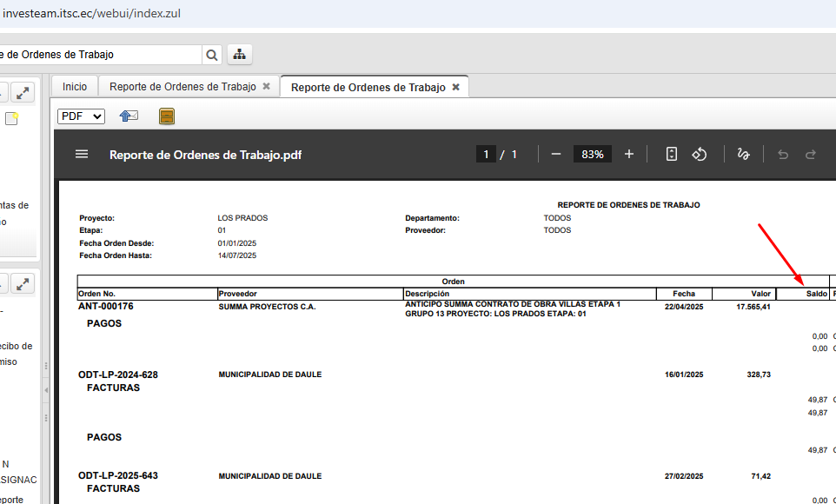Select the draw annotation tool
The height and width of the screenshot is (504, 836).
click(x=743, y=154)
